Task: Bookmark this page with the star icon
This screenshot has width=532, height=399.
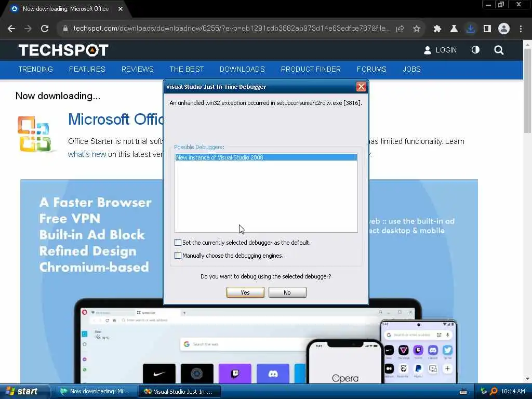Action: [417, 29]
